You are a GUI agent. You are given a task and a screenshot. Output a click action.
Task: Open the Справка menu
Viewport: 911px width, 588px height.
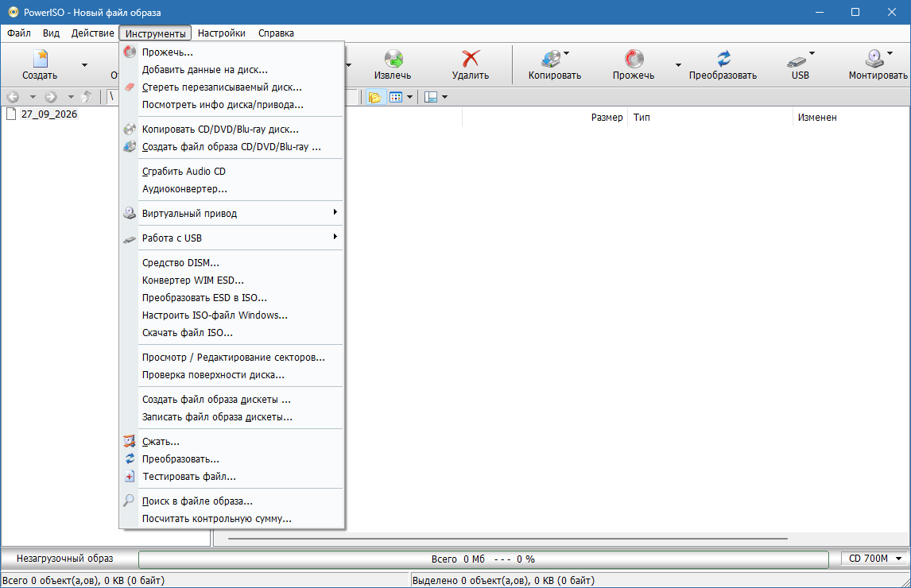pos(276,33)
